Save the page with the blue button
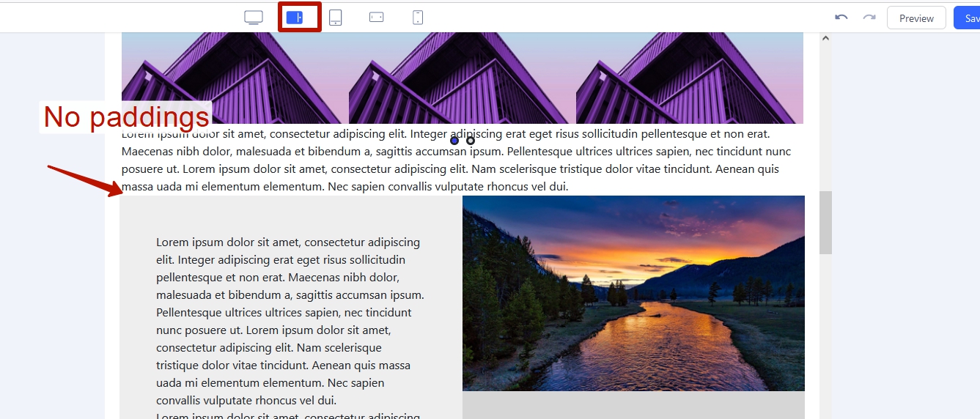Viewport: 980px width, 419px height. 968,18
